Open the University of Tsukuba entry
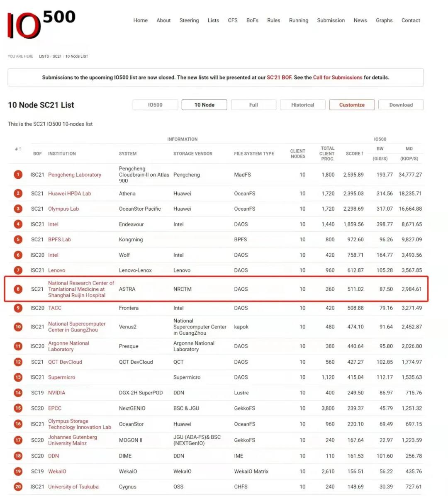Screen dimensions: 448x496 click(x=73, y=486)
